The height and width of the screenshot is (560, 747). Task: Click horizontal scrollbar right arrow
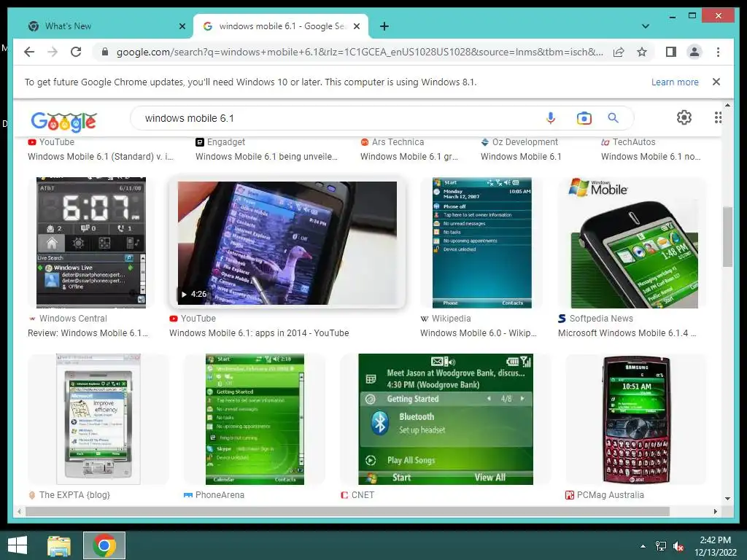tap(715, 511)
